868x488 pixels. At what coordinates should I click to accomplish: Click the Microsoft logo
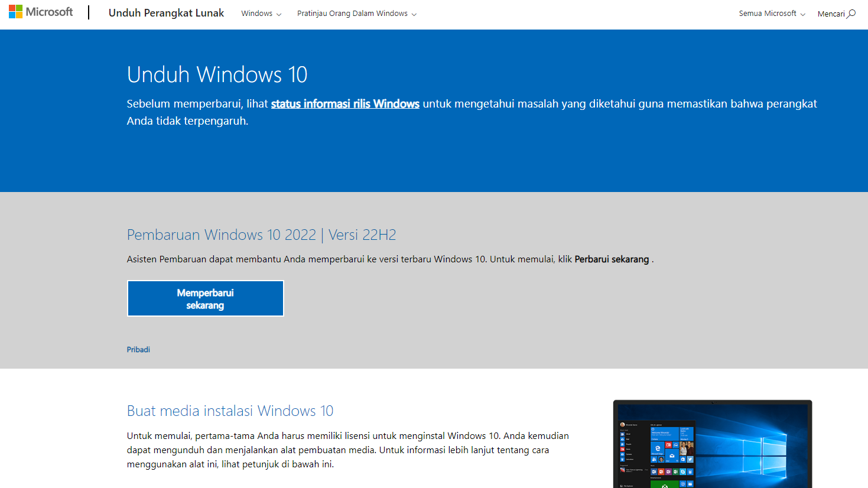click(x=41, y=12)
